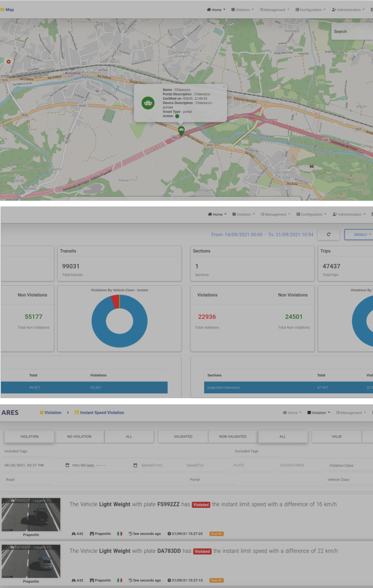Select the VALIDATED filter button
The width and height of the screenshot is (373, 588).
(x=183, y=437)
